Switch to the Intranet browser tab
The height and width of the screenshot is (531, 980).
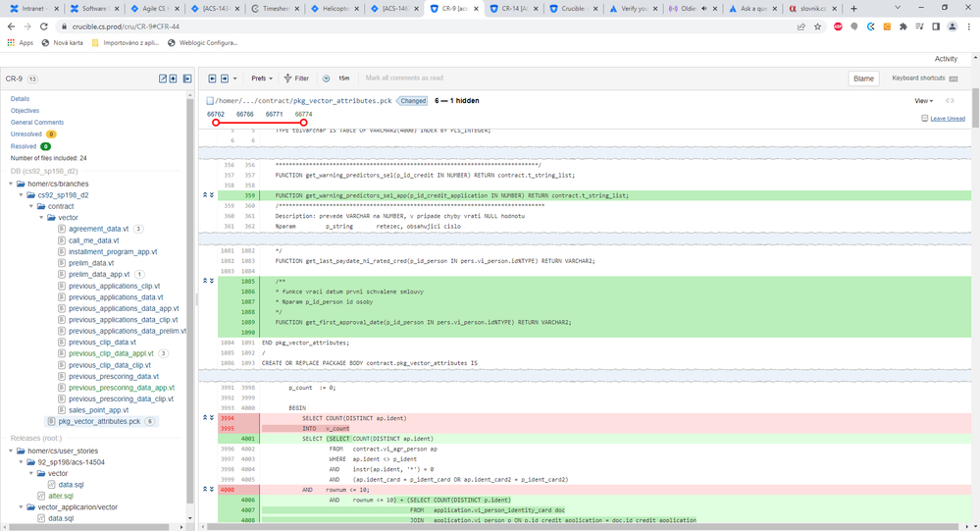tap(32, 9)
